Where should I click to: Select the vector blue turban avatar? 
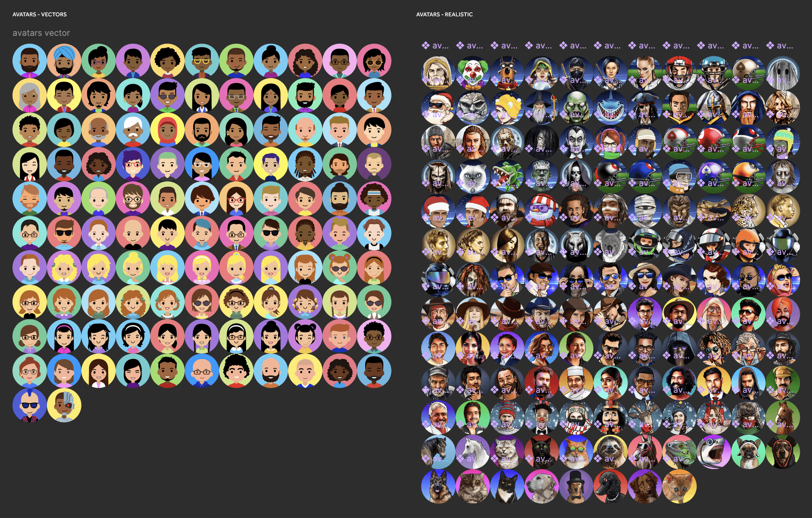tap(64, 61)
